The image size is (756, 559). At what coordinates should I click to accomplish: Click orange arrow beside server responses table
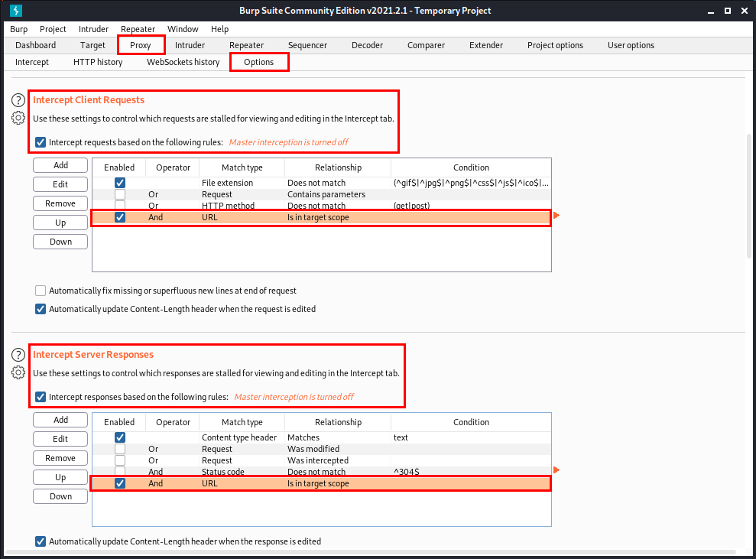[x=556, y=470]
